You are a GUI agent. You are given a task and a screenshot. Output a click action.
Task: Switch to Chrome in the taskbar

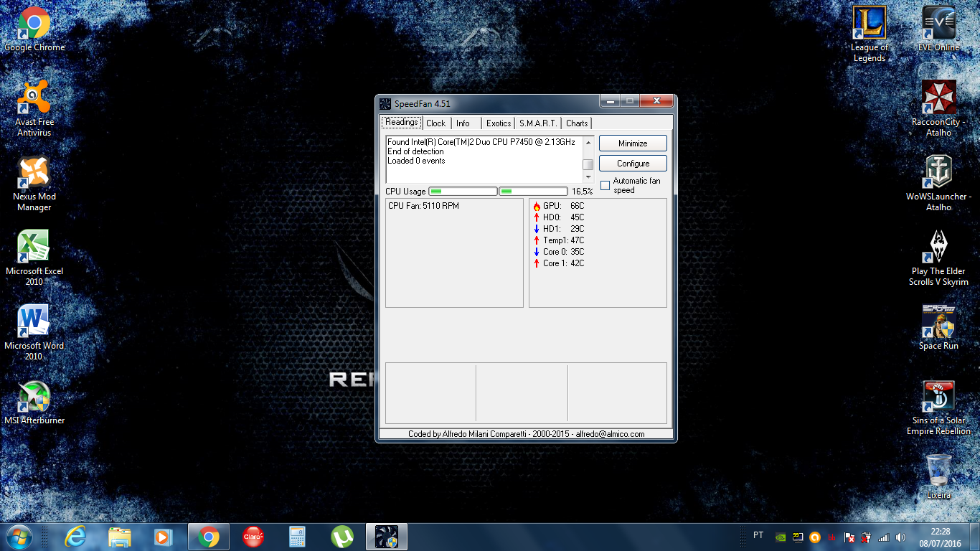[209, 537]
